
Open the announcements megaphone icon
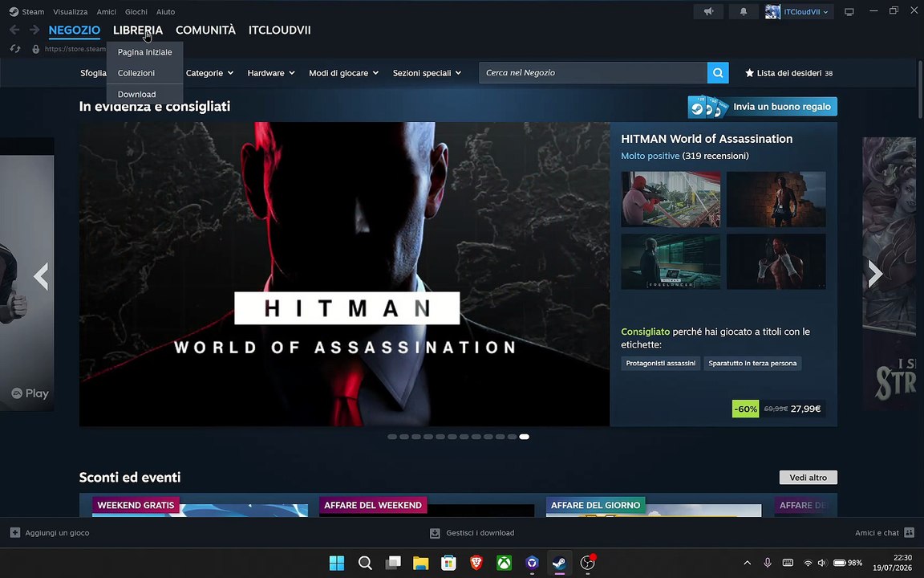708,11
